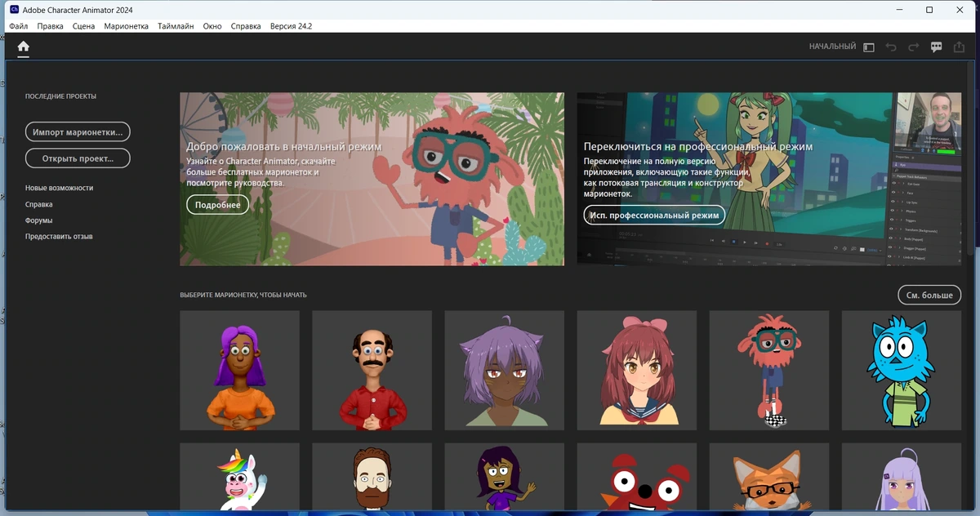The width and height of the screenshot is (980, 516).
Task: Click the Импорт марионетки button
Action: [x=78, y=131]
